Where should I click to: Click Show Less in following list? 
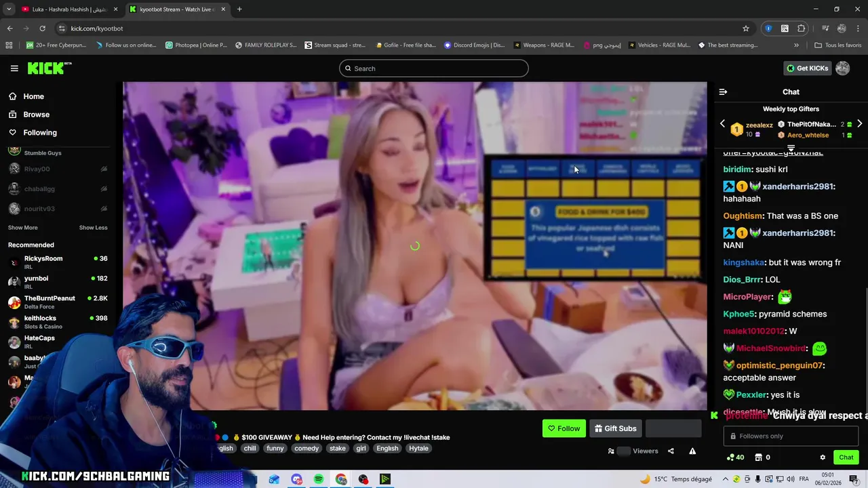(94, 228)
